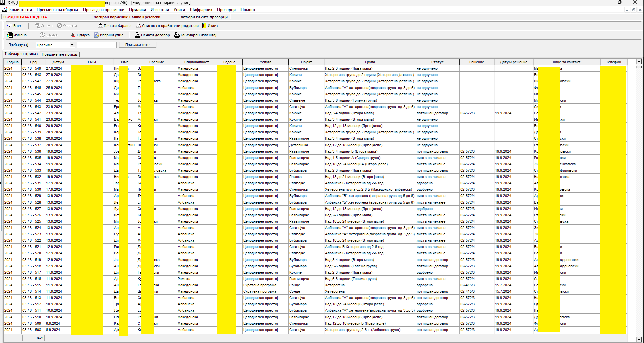The height and width of the screenshot is (343, 644).
Task: Open the Презиме search field dropdown
Action: tap(72, 45)
